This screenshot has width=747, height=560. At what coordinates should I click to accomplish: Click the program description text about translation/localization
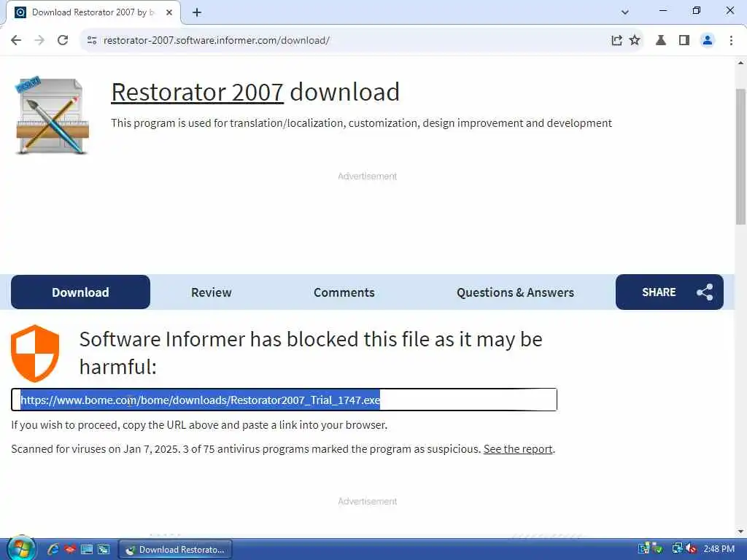[361, 122]
